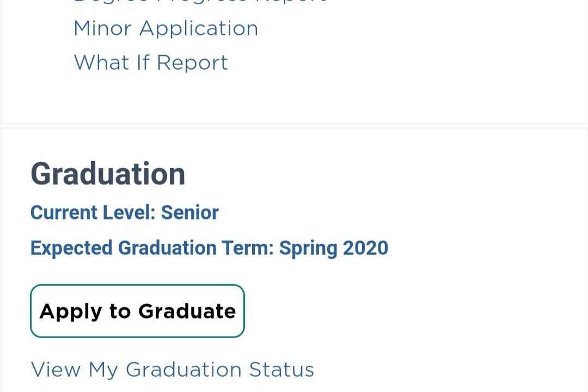588x392 pixels.
Task: Click the Current Level label
Action: [x=93, y=212]
